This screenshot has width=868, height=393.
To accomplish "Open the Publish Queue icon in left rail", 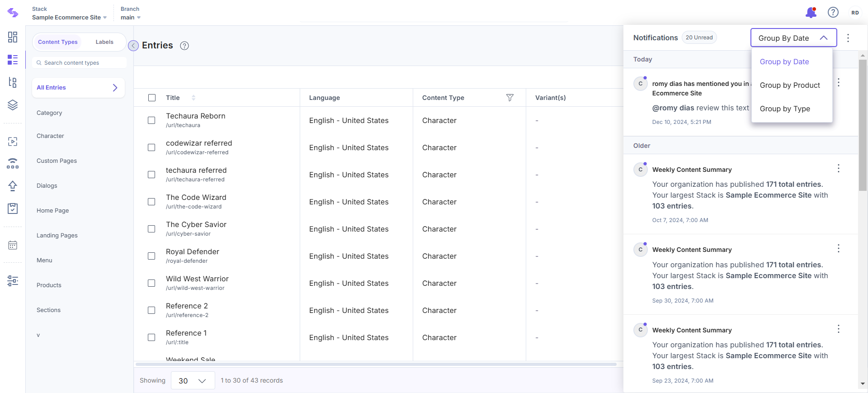I will 13,164.
